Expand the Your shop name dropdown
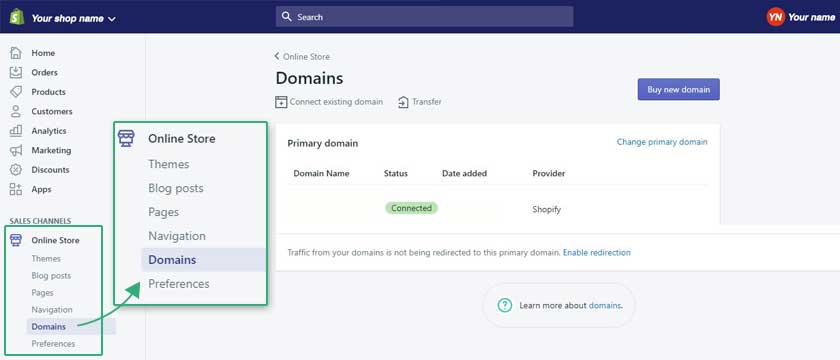This screenshot has width=840, height=360. [x=73, y=18]
